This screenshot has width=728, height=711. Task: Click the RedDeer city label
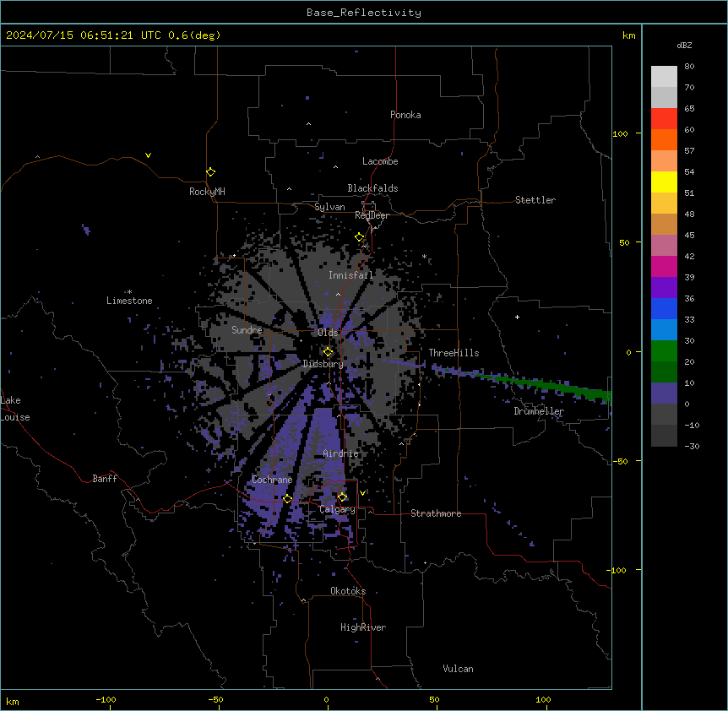372,215
